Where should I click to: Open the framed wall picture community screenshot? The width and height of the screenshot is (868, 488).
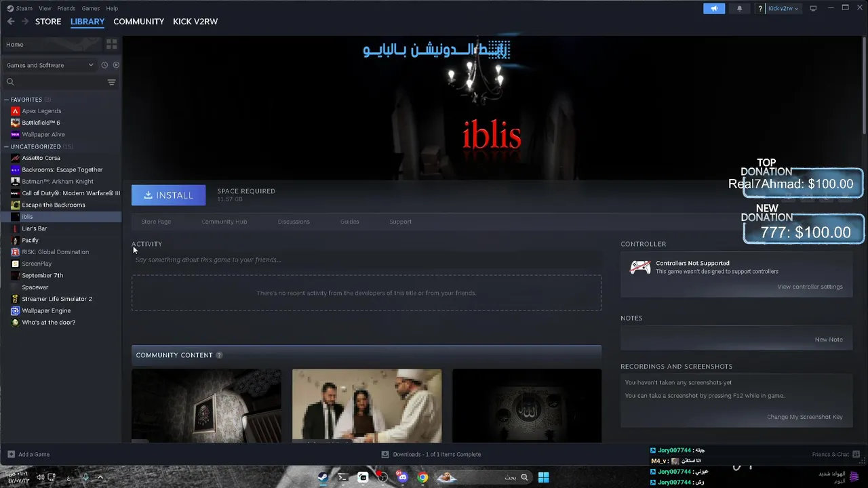pyautogui.click(x=206, y=405)
